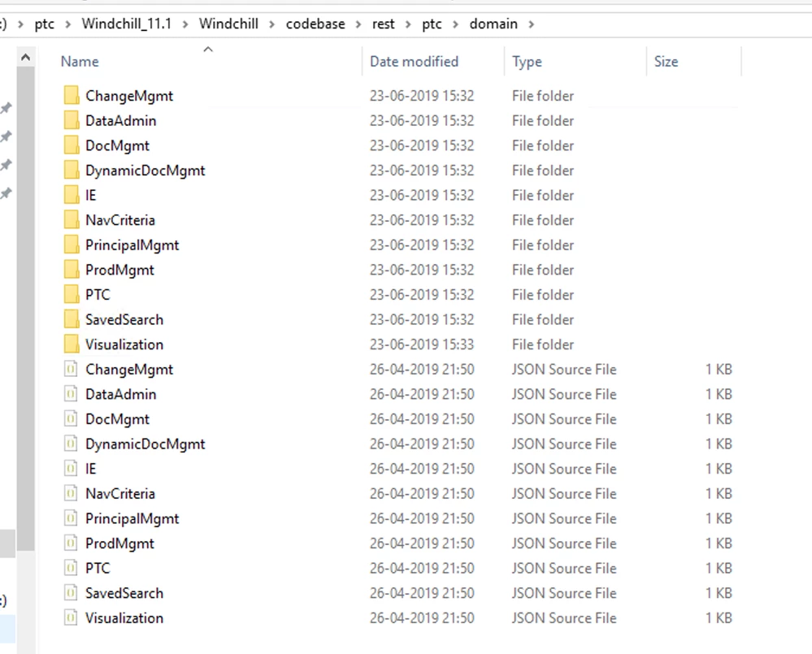
Task: Select the NavCriteria JSON file icon
Action: tap(71, 493)
